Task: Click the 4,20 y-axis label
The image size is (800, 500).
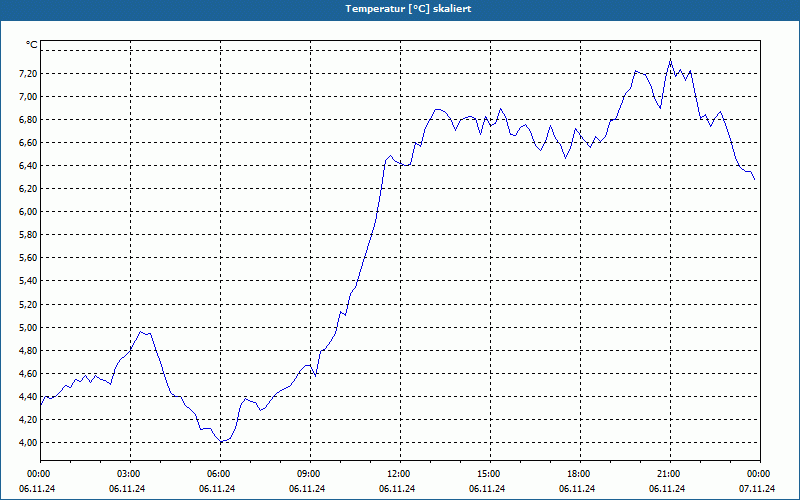Action: [x=28, y=419]
